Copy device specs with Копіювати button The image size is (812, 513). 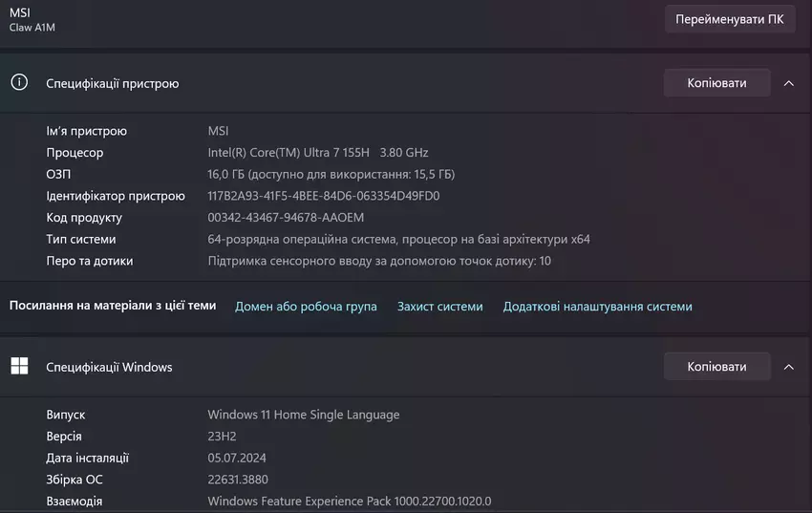716,83
